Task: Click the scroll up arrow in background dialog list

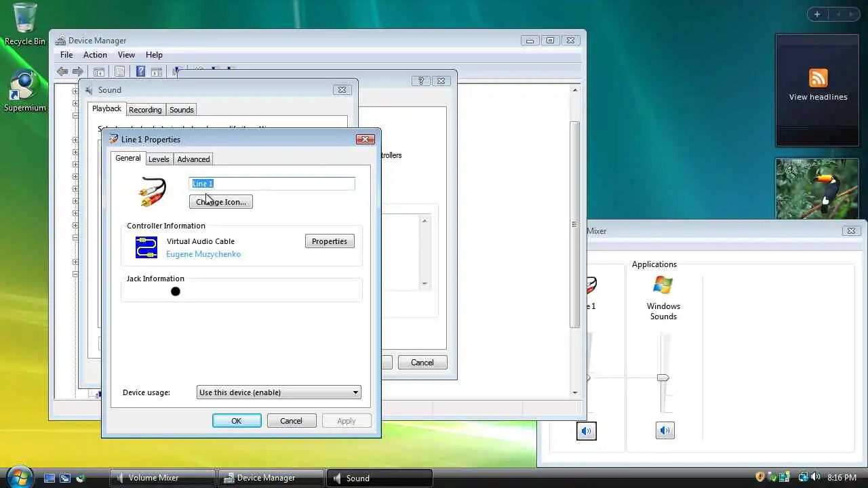Action: click(425, 220)
